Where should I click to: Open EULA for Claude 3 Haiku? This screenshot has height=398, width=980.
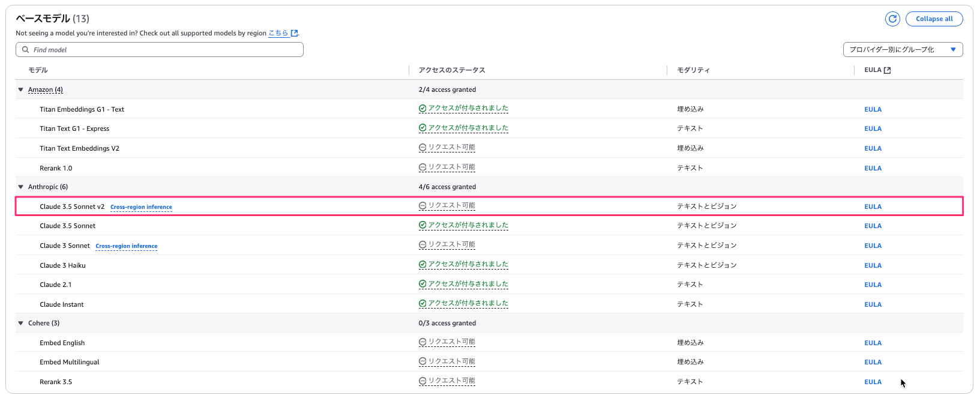(873, 265)
